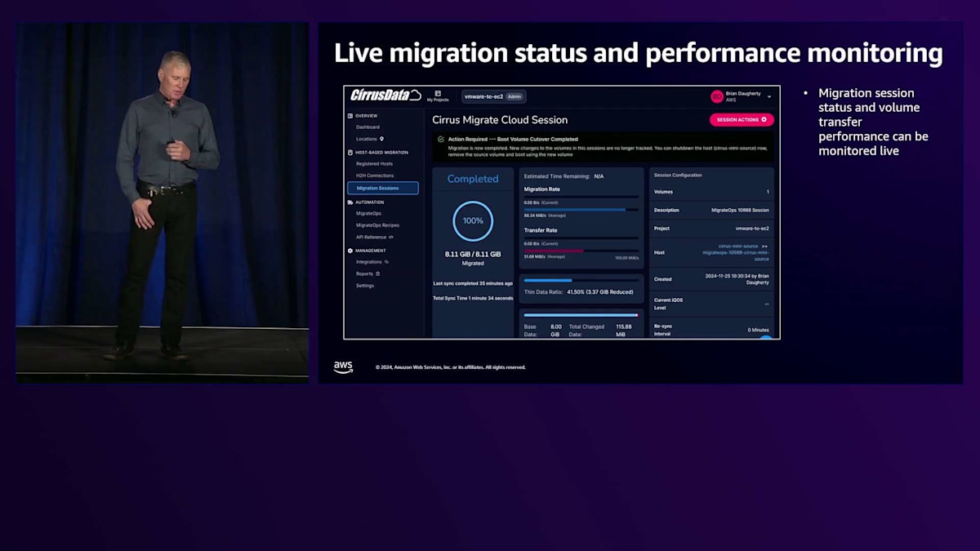This screenshot has height=551, width=980.
Task: Open Integrations in sidebar
Action: click(369, 262)
